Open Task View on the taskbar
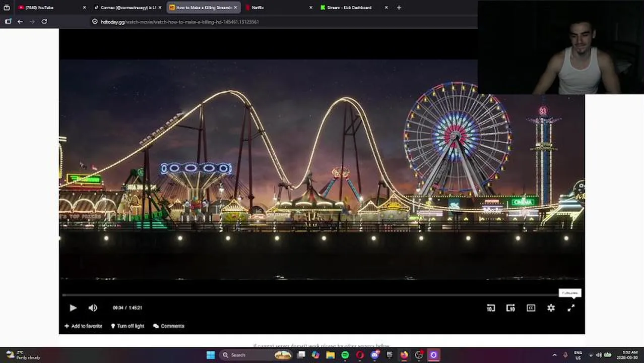Image resolution: width=644 pixels, height=363 pixels. (x=301, y=355)
